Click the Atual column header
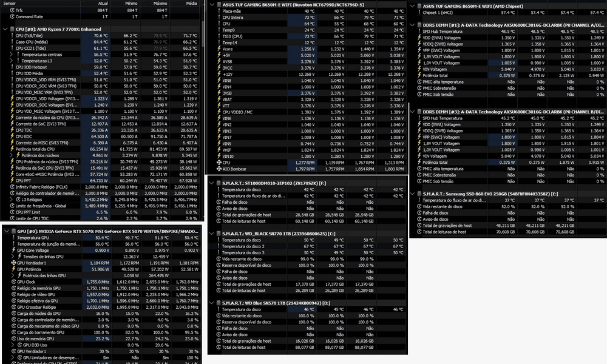Image resolution: width=607 pixels, height=364 pixels. point(103,3)
